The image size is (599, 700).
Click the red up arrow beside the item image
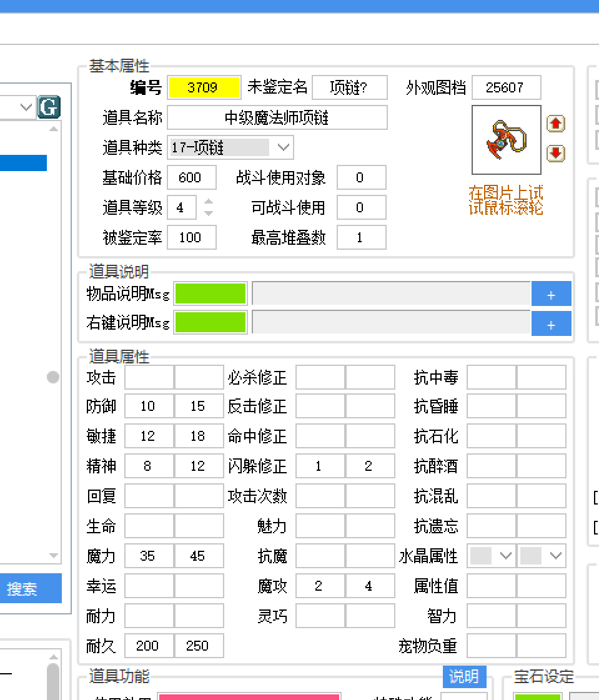click(x=555, y=124)
